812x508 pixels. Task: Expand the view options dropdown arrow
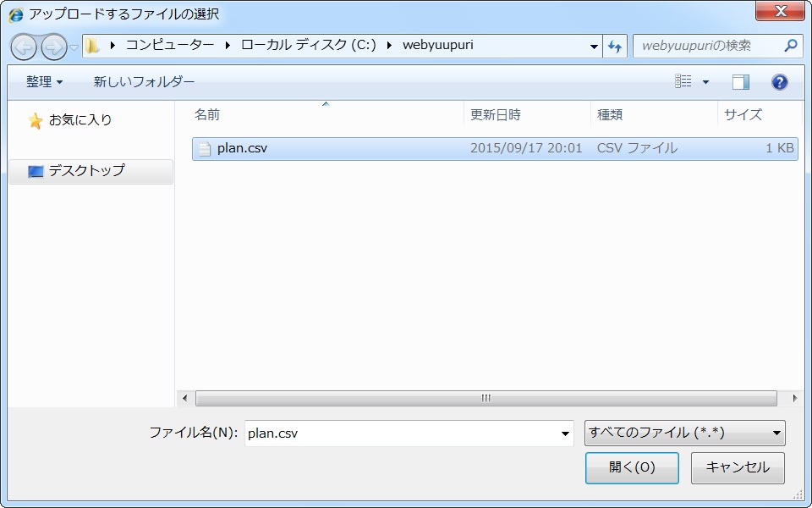coord(706,82)
